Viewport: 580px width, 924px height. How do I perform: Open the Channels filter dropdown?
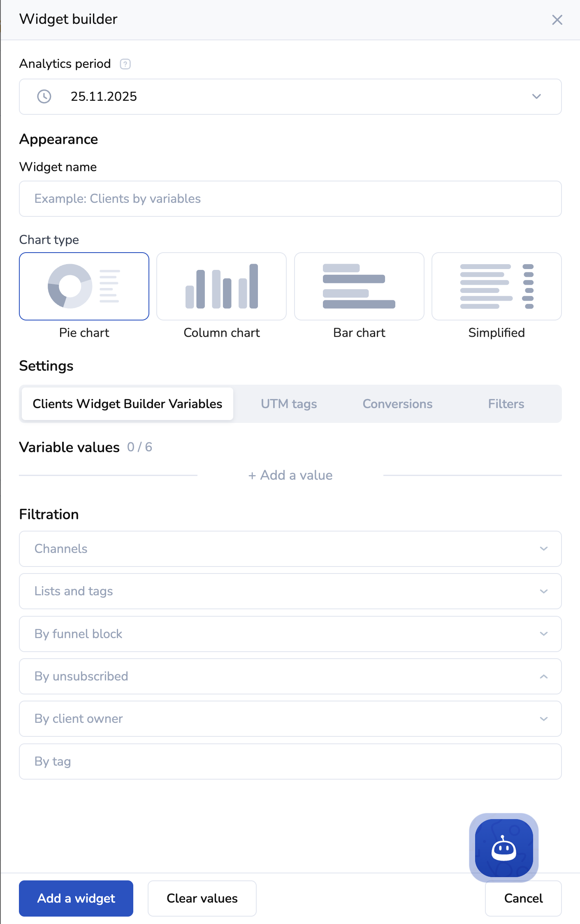coord(543,549)
